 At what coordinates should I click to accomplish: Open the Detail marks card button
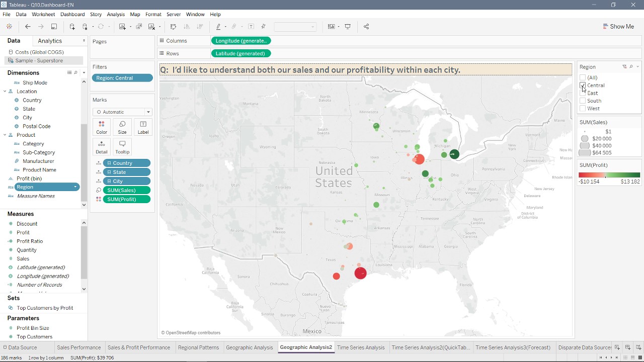(102, 147)
